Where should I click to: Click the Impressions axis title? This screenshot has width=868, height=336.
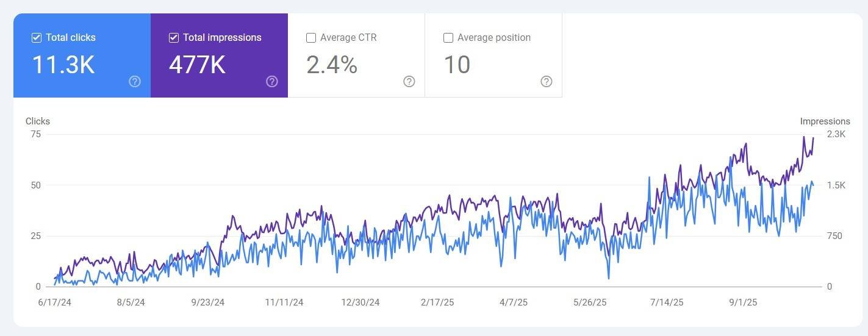(825, 121)
